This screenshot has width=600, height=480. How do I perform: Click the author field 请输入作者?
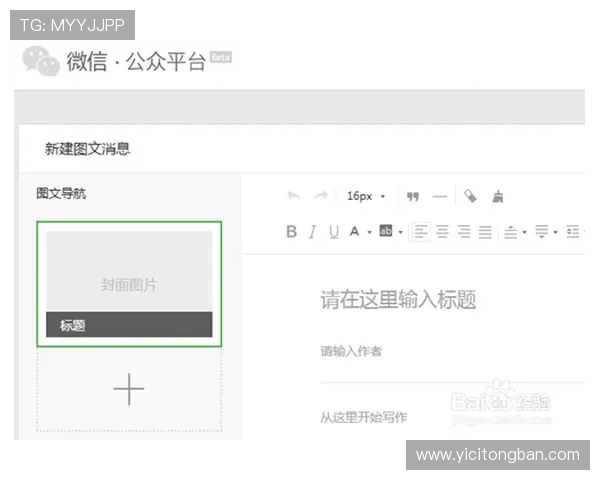[x=351, y=351]
